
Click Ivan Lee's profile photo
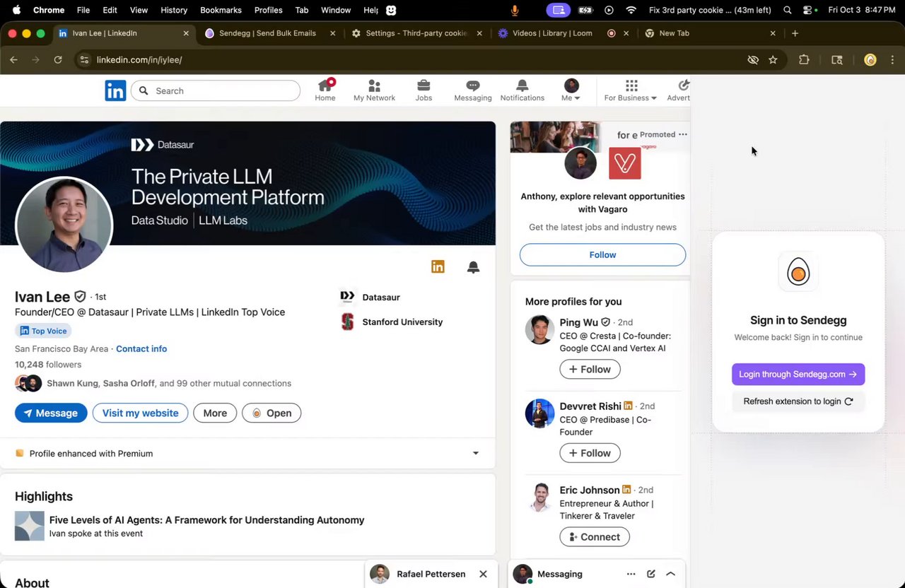point(64,225)
